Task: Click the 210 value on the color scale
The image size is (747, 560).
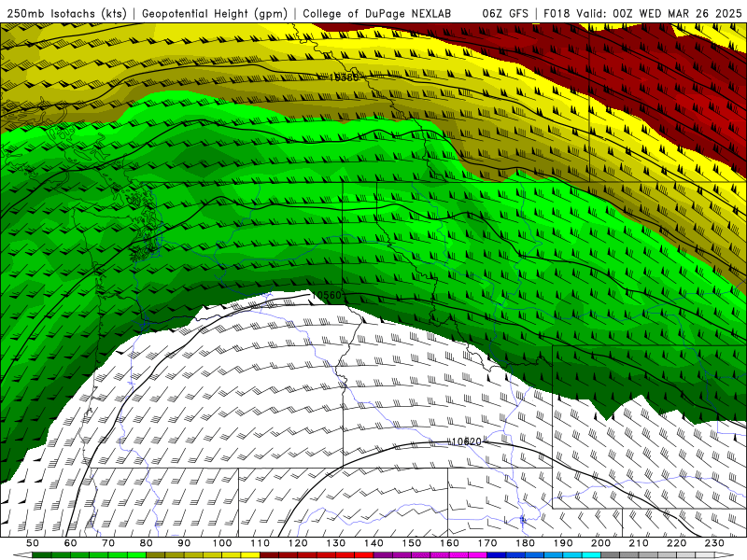Action: click(x=639, y=543)
